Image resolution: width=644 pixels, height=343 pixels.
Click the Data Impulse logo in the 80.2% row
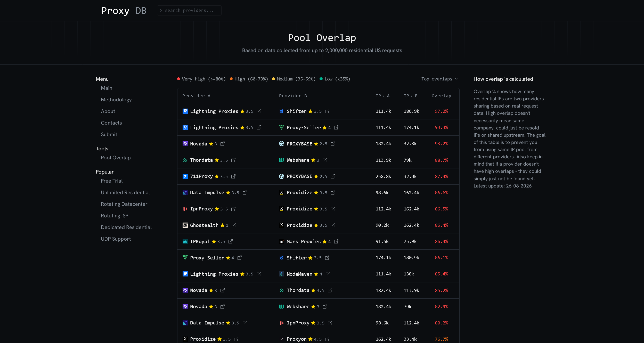185,323
